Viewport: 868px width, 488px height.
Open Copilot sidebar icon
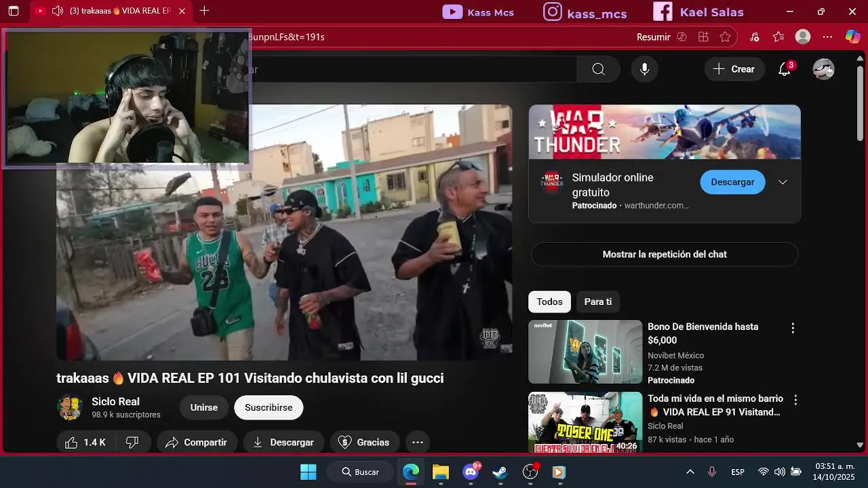click(x=852, y=37)
